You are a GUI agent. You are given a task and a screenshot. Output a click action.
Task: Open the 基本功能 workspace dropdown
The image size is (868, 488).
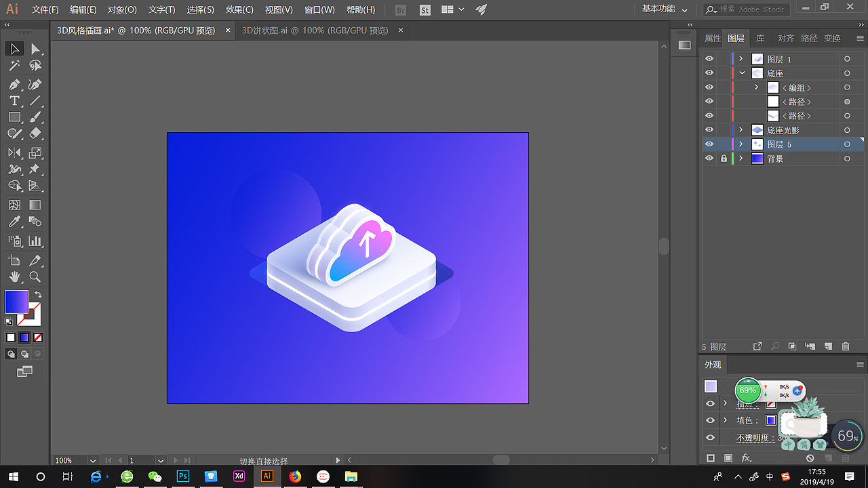665,9
